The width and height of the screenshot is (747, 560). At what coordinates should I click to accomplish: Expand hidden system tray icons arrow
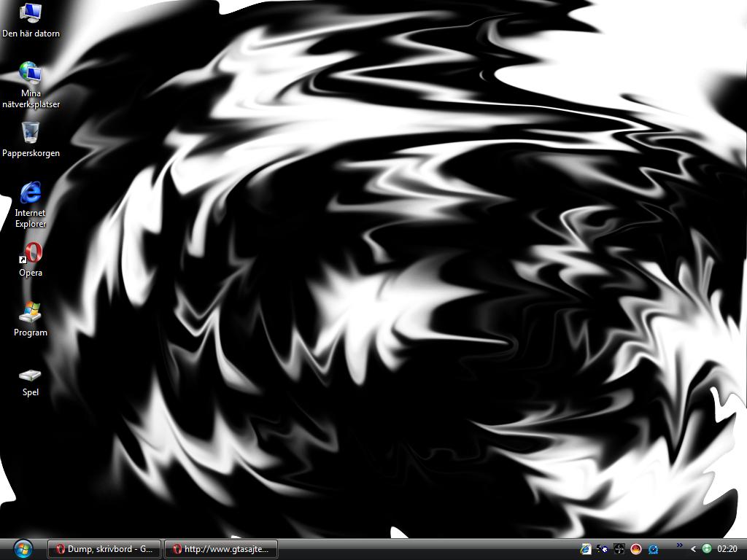(693, 549)
